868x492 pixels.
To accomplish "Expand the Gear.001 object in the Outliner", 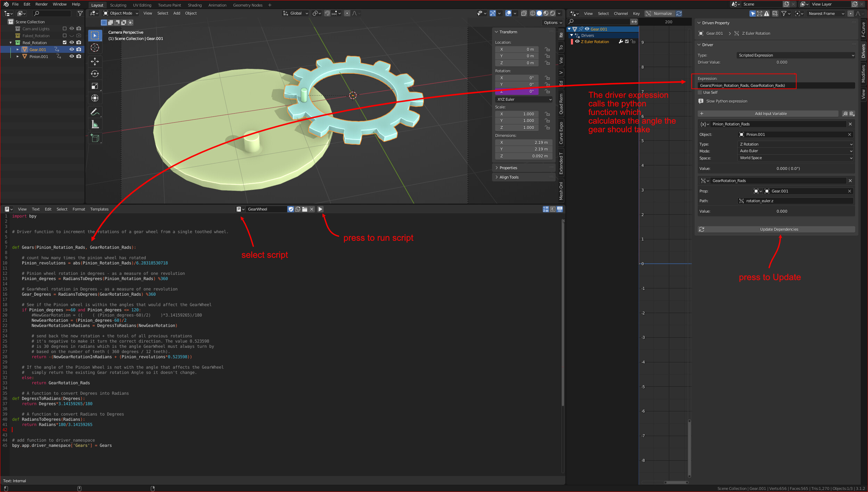I will (17, 49).
